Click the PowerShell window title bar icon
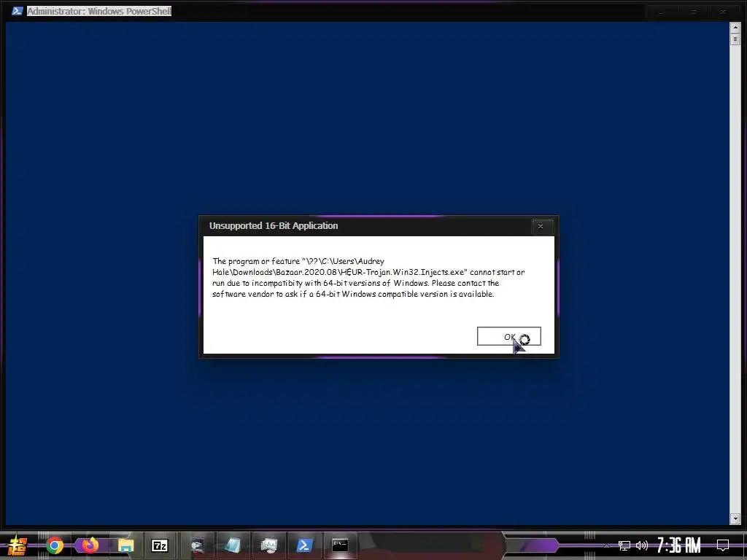This screenshot has width=747, height=560. point(18,10)
